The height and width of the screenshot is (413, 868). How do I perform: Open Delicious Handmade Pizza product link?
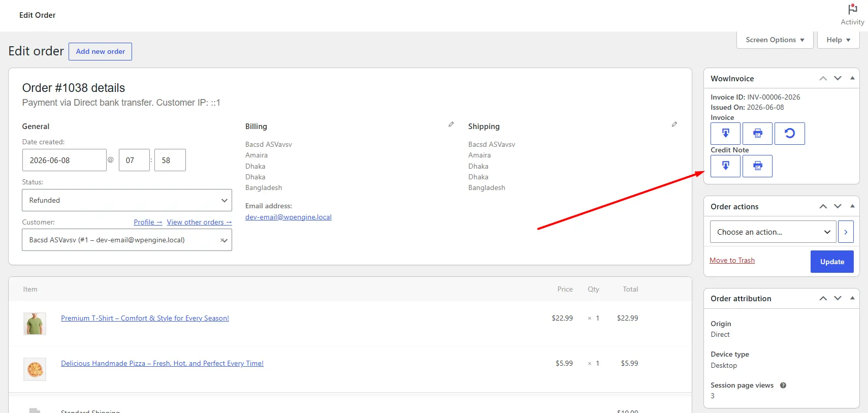(x=162, y=363)
